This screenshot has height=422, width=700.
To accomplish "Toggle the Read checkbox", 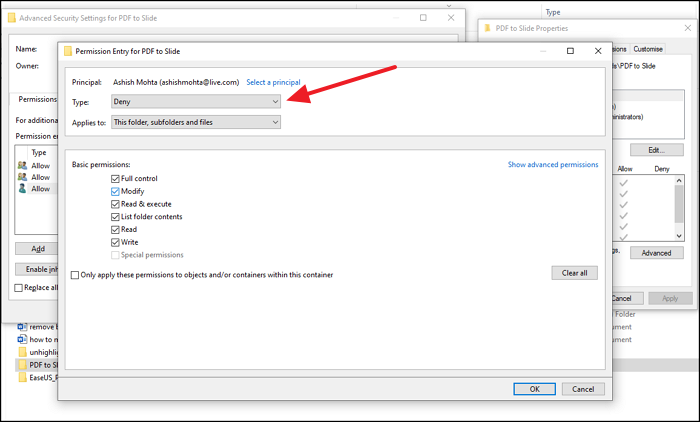I will coord(115,230).
